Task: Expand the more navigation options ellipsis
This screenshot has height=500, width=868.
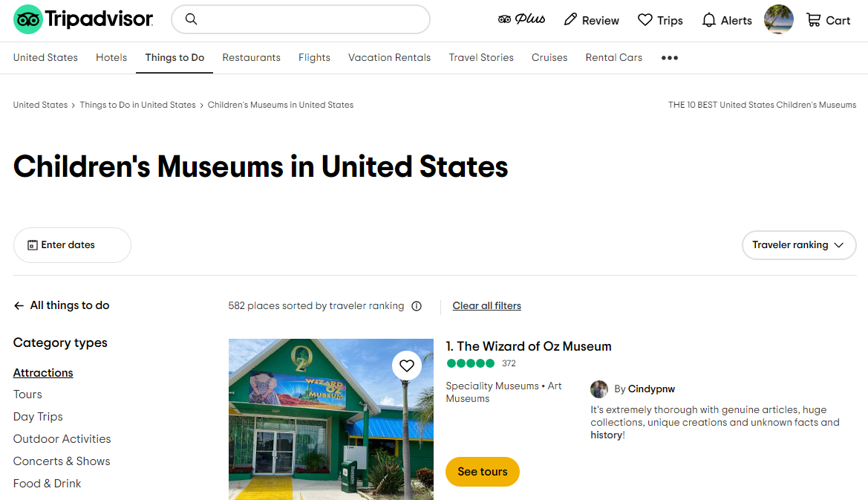Action: pos(670,58)
